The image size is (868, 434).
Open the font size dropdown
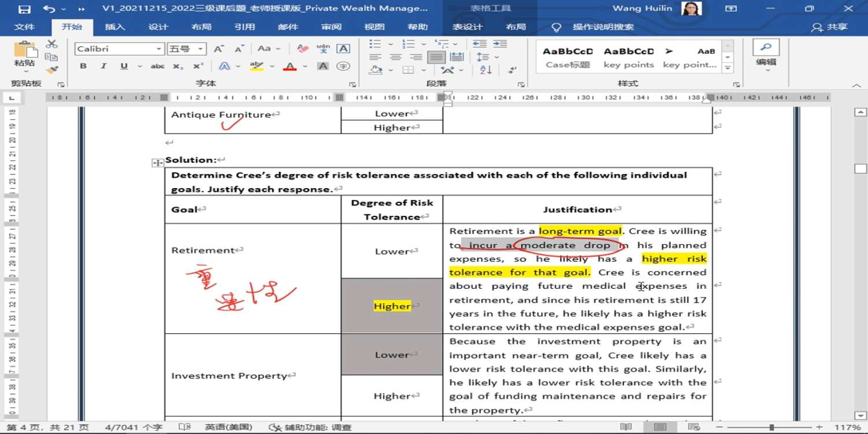point(200,49)
